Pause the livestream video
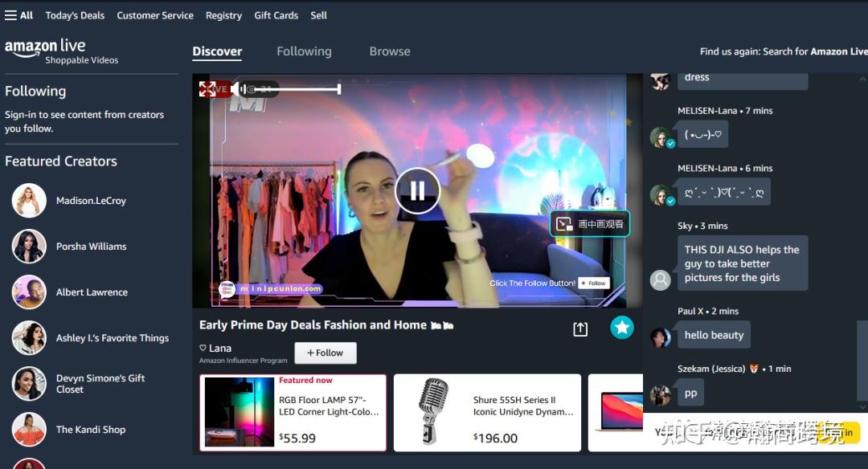 (416, 191)
